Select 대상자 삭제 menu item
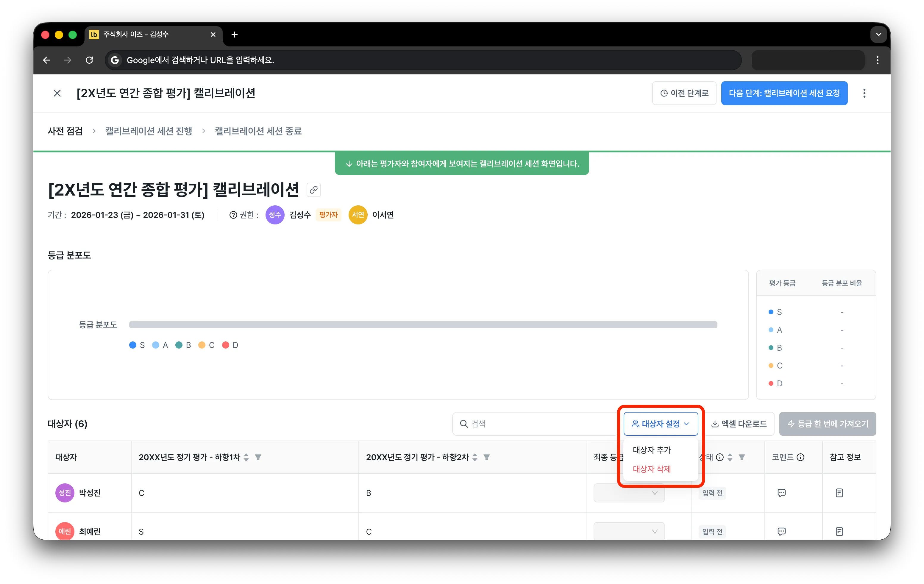 click(x=652, y=469)
